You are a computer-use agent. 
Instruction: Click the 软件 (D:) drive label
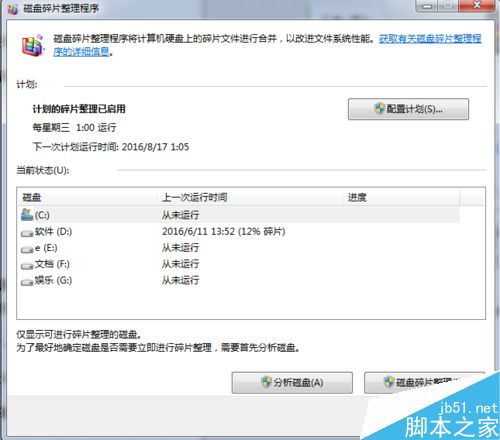(53, 232)
